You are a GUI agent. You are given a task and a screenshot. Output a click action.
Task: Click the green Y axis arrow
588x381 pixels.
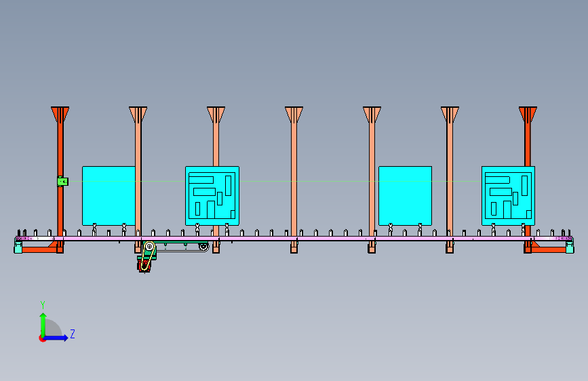(x=43, y=324)
